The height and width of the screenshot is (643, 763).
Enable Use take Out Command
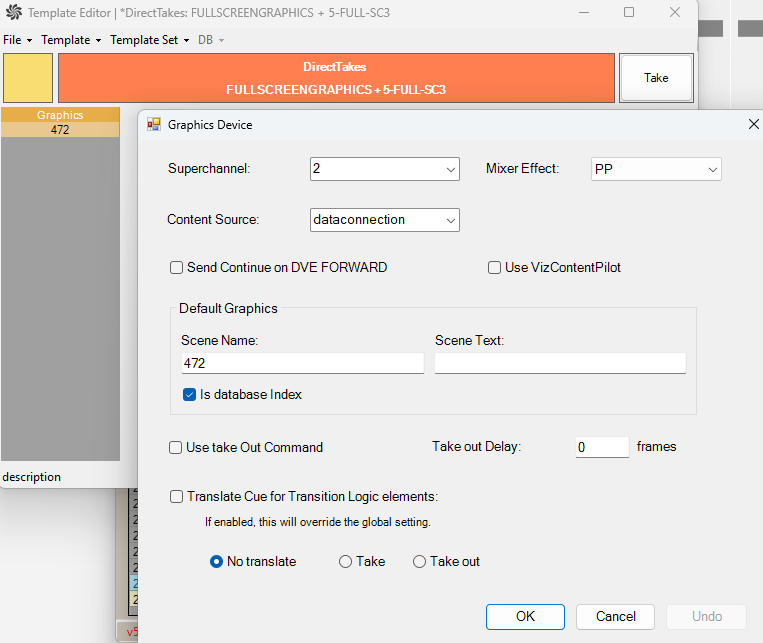(175, 447)
